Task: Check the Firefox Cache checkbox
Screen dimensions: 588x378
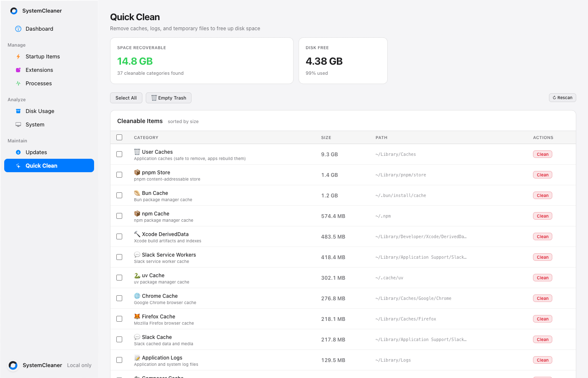Action: tap(119, 319)
